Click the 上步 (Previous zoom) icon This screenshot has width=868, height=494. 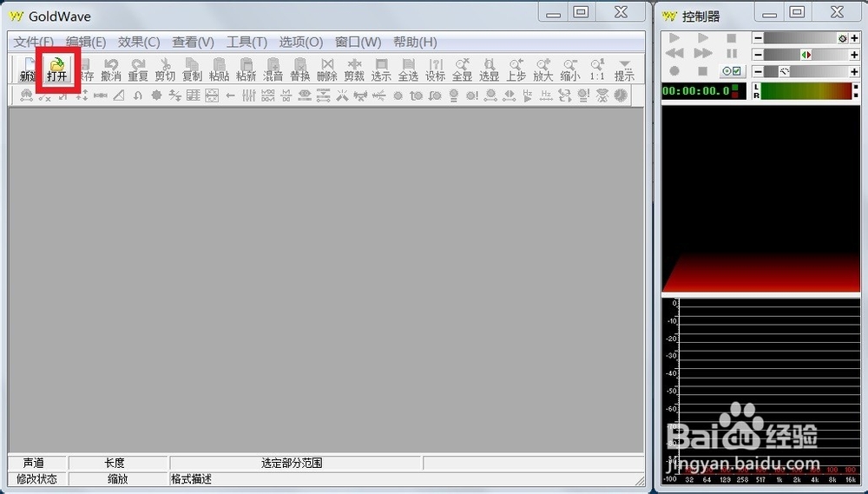pos(516,69)
